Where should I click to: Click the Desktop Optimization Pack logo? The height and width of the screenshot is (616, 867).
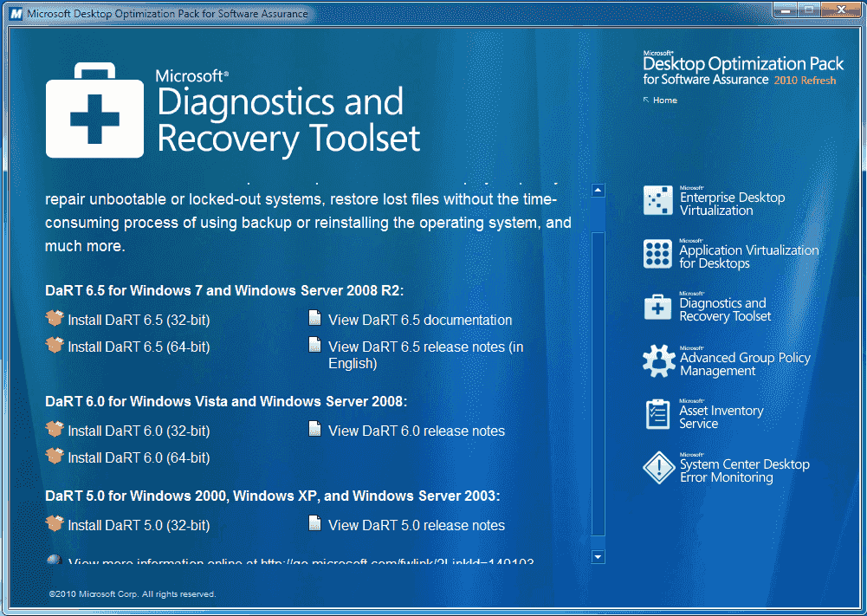point(742,69)
